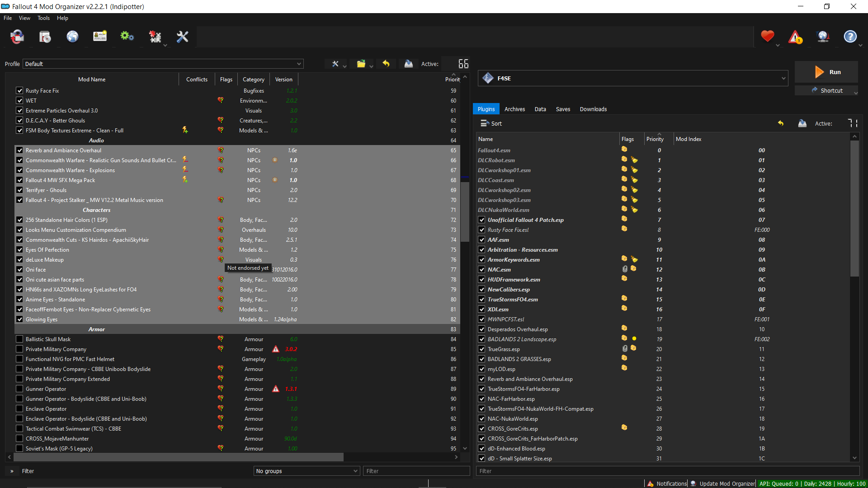Click the mod list Filter input field
Image resolution: width=868 pixels, height=488 pixels.
[416, 471]
